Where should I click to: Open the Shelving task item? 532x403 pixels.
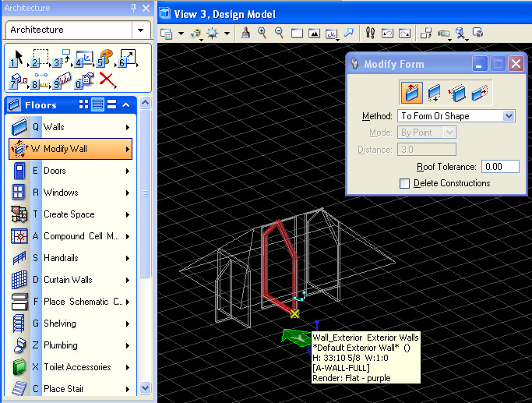71,323
